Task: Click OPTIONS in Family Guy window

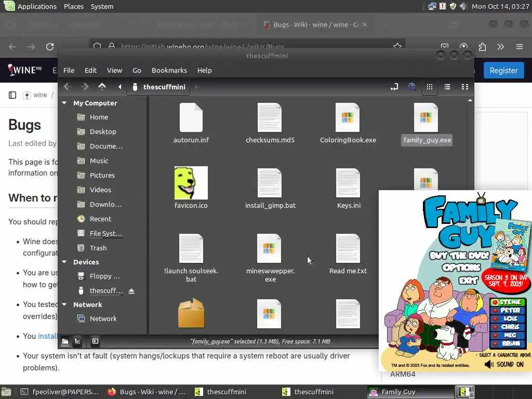Action: [x=461, y=268]
